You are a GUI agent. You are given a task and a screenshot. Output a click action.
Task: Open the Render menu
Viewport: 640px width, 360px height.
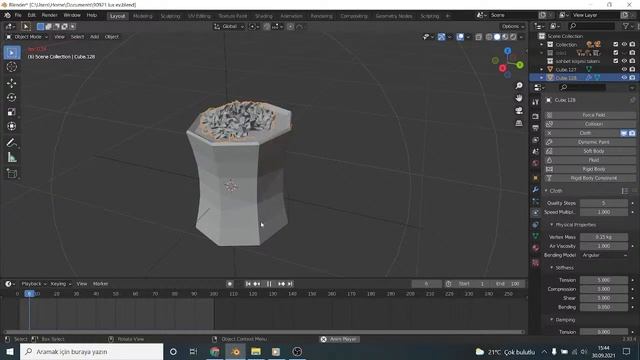49,15
